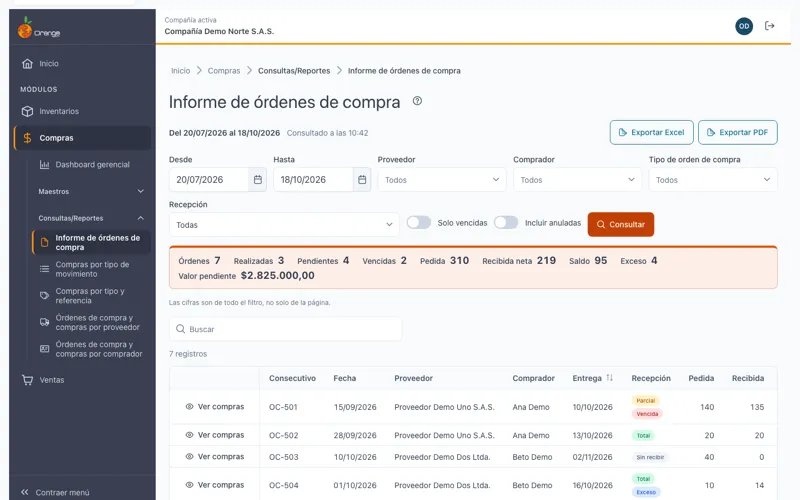Click the Consultar button
Image resolution: width=800 pixels, height=500 pixels.
620,224
